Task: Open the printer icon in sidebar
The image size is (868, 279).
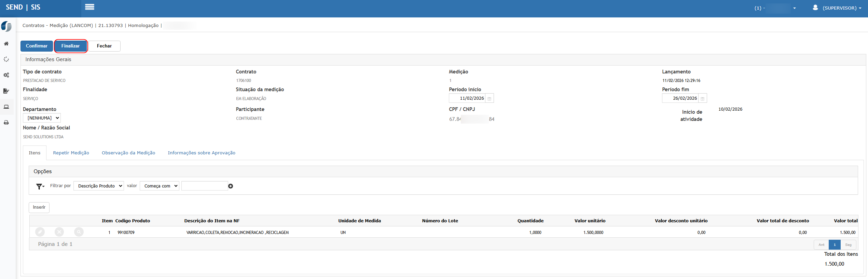Action: [6, 123]
